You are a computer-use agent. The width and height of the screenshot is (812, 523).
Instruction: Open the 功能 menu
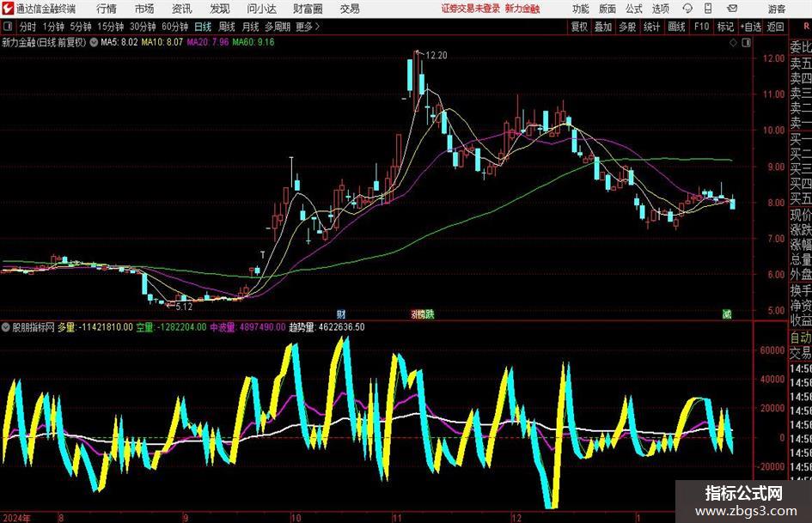click(x=581, y=9)
